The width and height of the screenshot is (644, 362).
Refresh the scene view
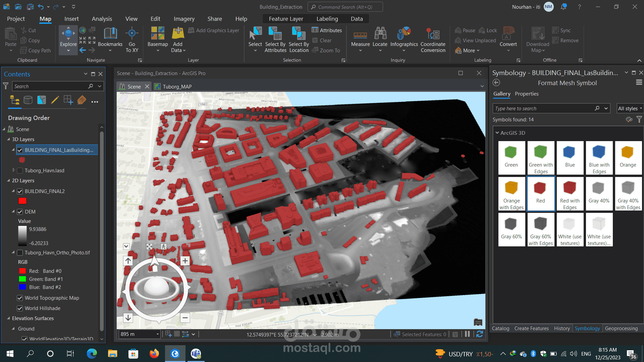[480, 334]
